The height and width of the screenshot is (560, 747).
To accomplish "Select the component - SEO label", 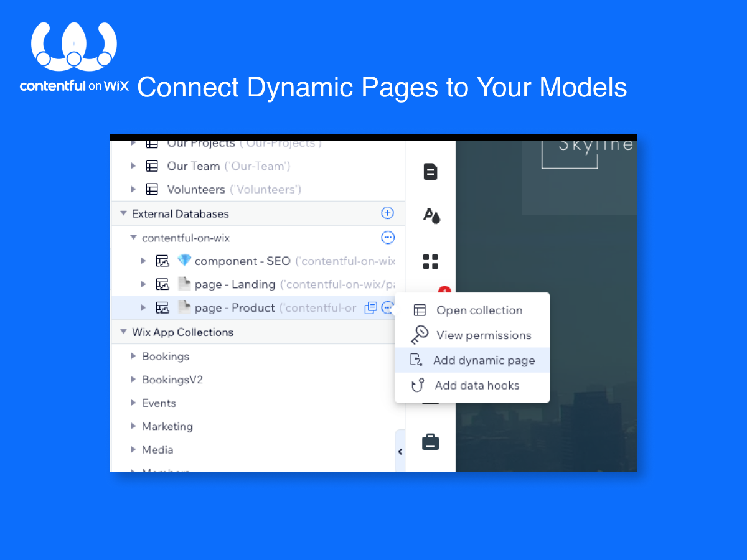I will click(243, 261).
